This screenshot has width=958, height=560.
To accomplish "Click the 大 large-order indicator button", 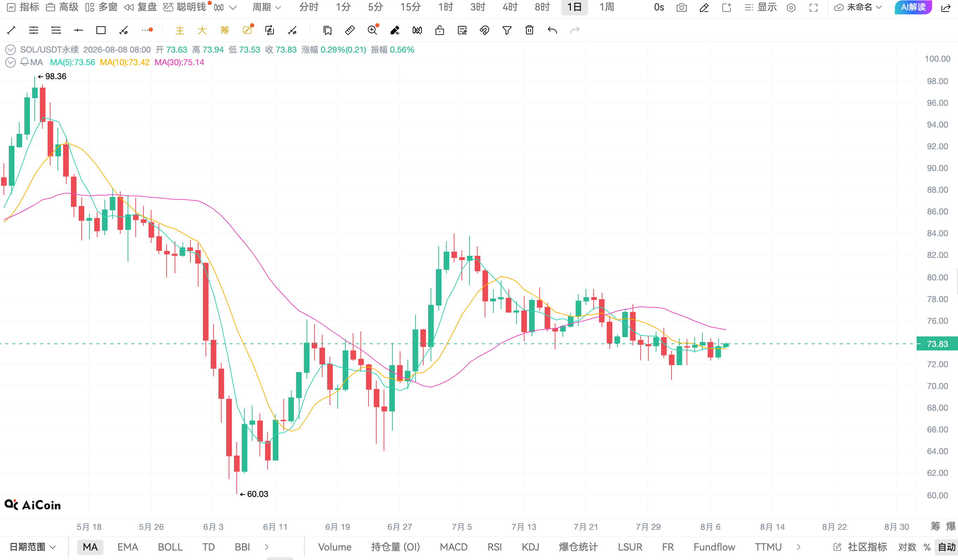I will pos(202,30).
